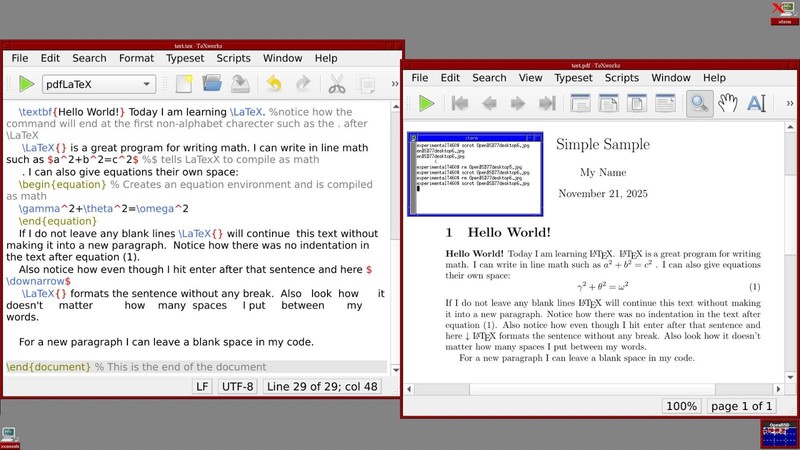The width and height of the screenshot is (800, 450).
Task: Click PDF horizontal scrollbar right arrow
Action: [x=778, y=389]
